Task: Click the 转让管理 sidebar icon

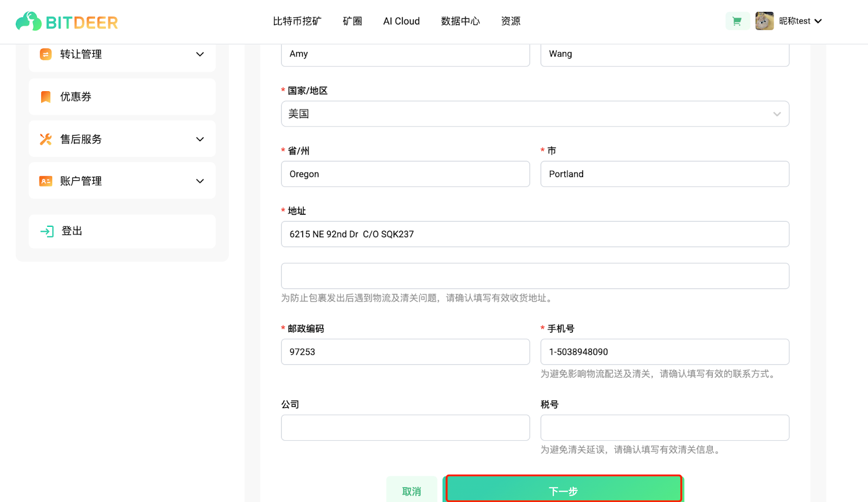Action: (x=46, y=54)
